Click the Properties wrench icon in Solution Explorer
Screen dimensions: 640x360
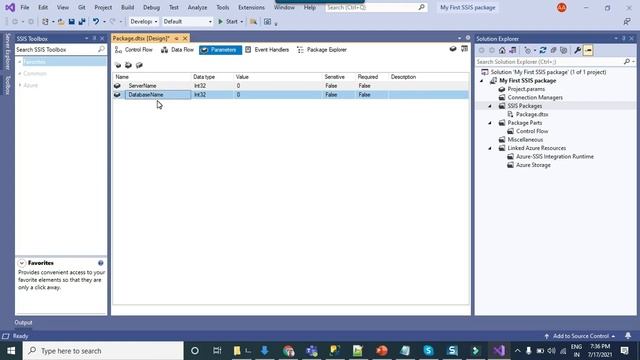pyautogui.click(x=577, y=50)
